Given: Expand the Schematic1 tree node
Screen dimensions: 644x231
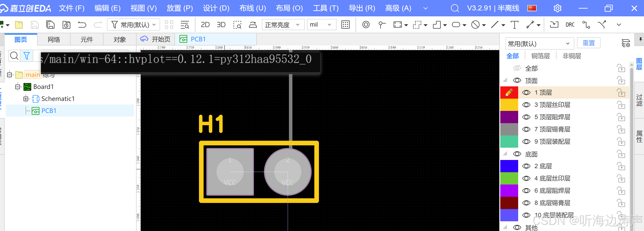Looking at the screenshot, I should 26,99.
